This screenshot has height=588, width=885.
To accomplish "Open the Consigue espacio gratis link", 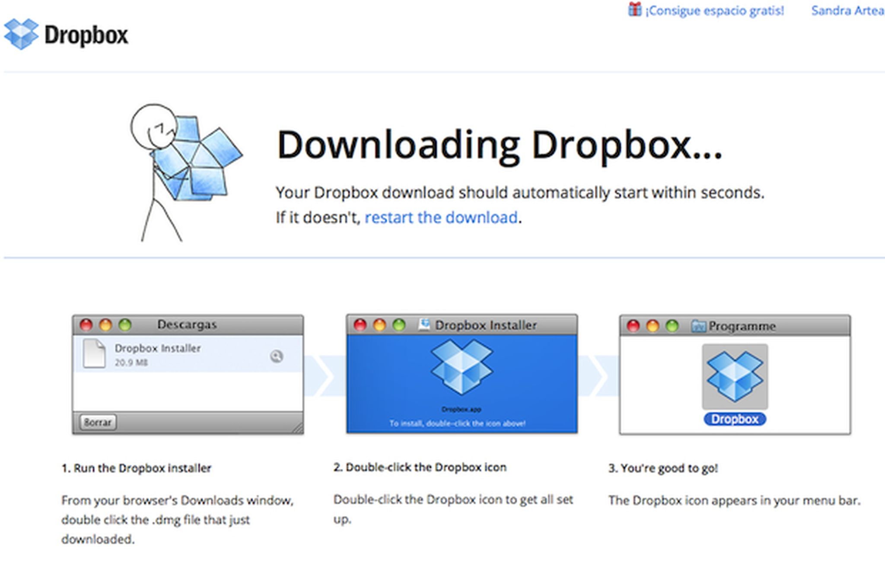I will 715,10.
